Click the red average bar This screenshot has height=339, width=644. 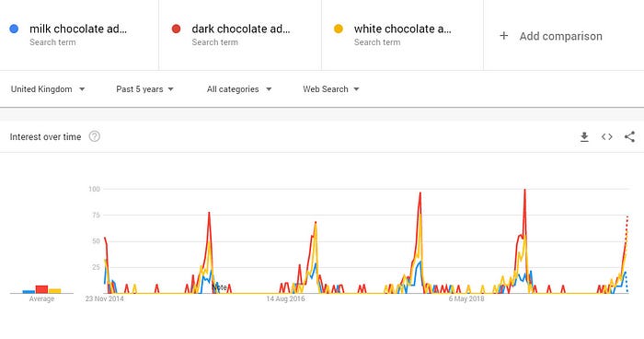(42, 289)
